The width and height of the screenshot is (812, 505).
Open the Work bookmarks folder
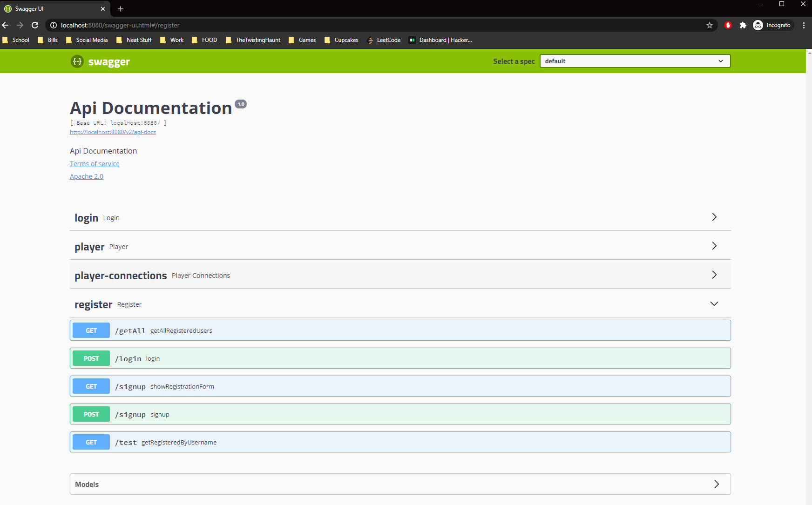click(x=172, y=40)
